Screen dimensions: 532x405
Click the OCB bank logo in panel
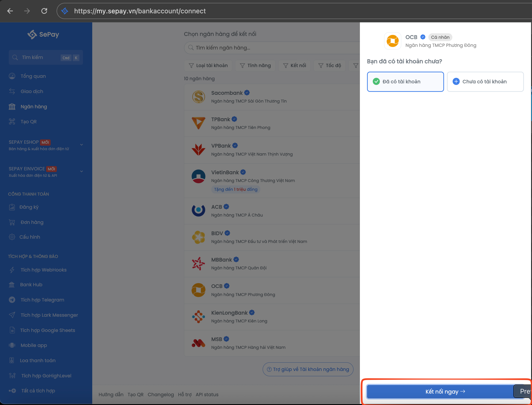point(392,41)
